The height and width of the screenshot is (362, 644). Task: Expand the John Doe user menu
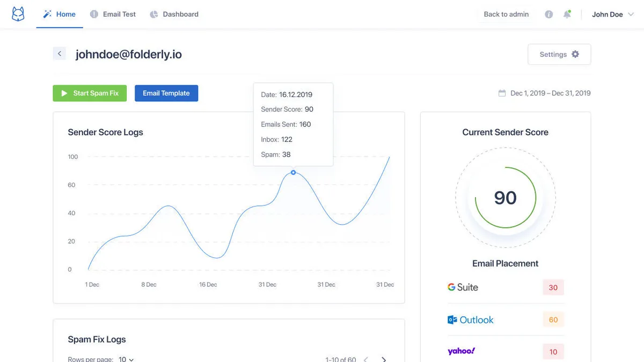pyautogui.click(x=613, y=14)
